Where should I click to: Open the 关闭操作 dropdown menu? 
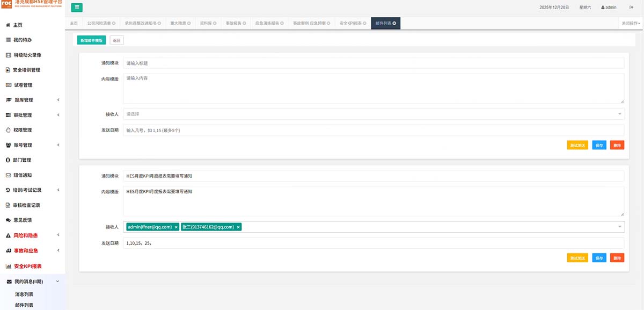click(631, 24)
